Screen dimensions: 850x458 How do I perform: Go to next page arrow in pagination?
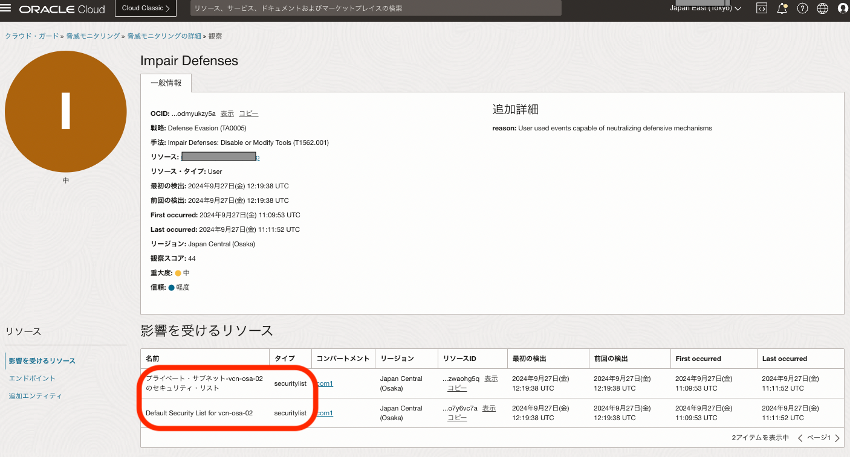tap(838, 438)
